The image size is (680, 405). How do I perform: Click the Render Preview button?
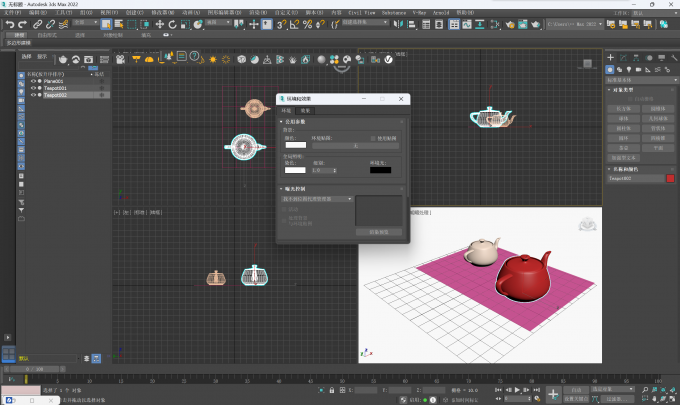[x=378, y=232]
